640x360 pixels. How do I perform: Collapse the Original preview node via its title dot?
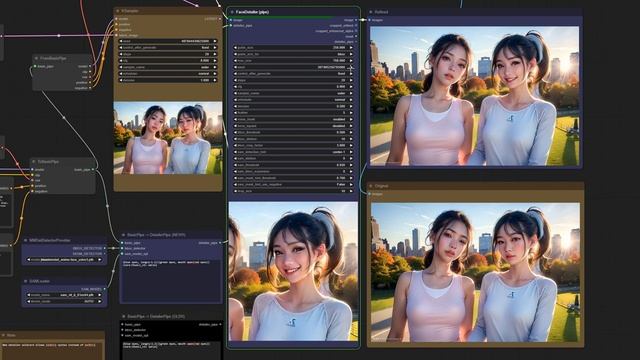tap(371, 186)
